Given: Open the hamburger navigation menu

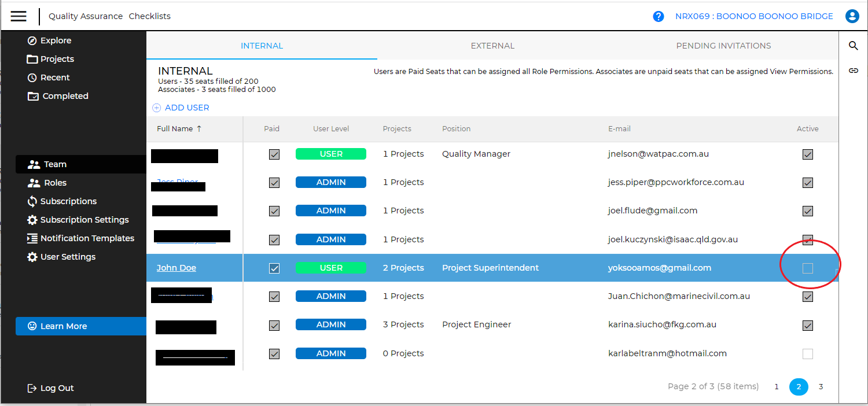Looking at the screenshot, I should [19, 16].
